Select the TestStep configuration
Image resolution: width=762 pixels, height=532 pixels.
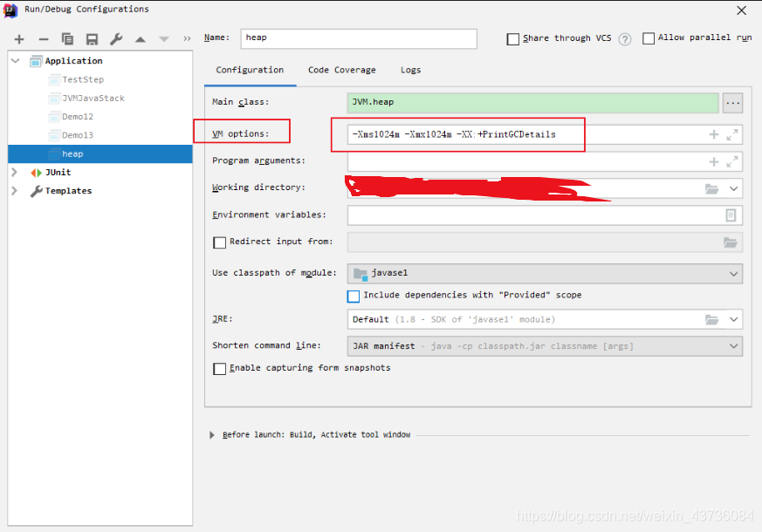click(83, 79)
